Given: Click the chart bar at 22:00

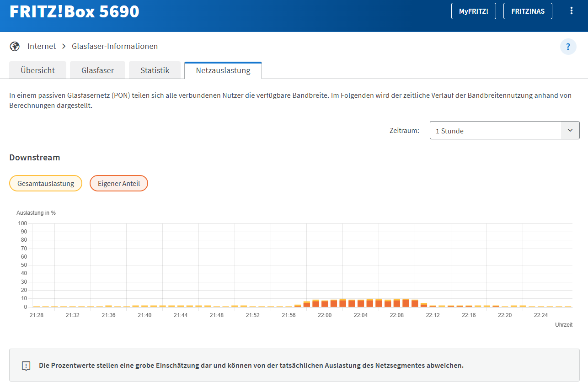Looking at the screenshot, I should pos(325,304).
